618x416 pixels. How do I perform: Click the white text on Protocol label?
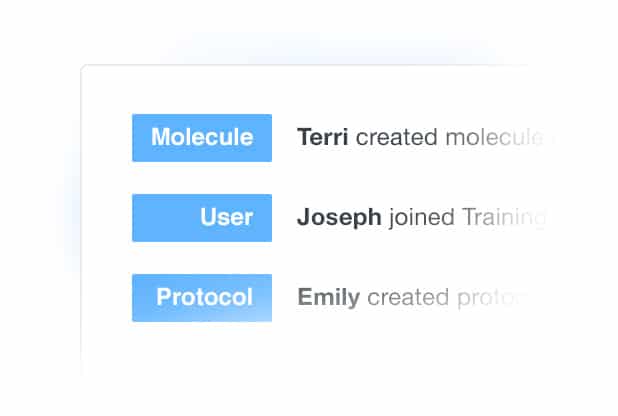tap(204, 298)
